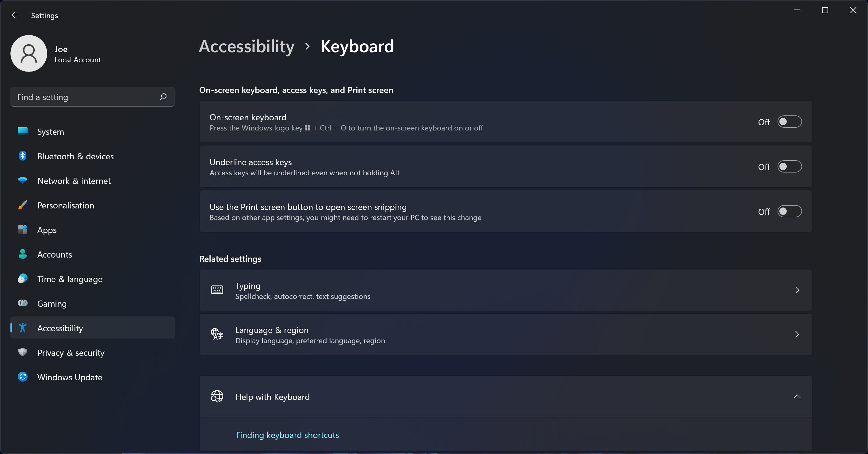Open the Apps settings icon
The image size is (868, 454).
click(x=22, y=230)
